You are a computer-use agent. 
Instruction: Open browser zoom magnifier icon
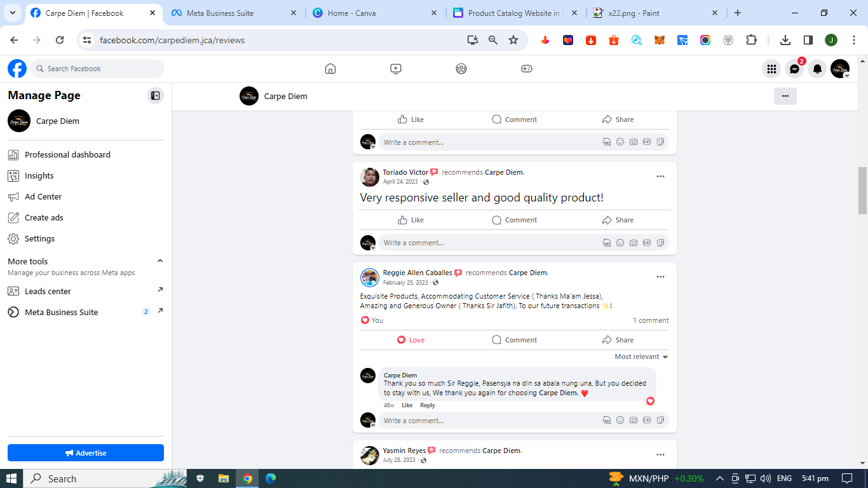tap(493, 40)
